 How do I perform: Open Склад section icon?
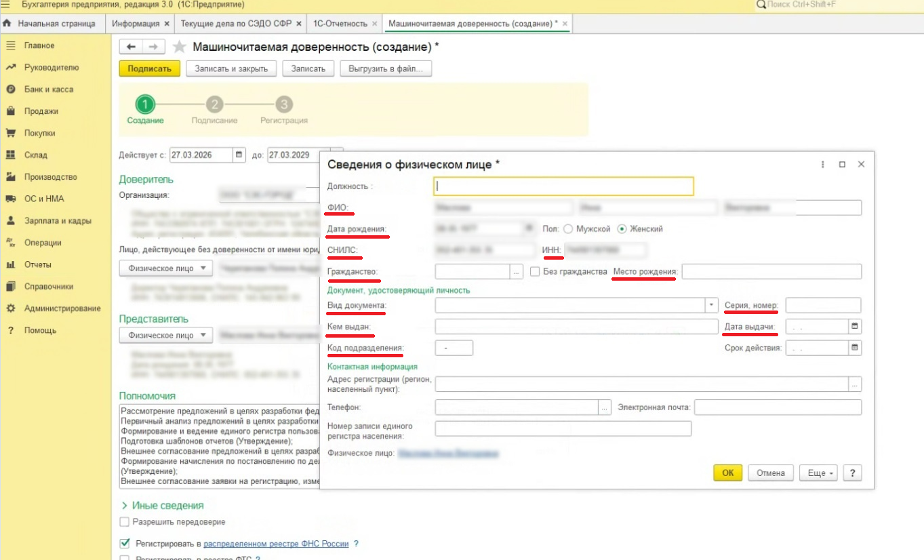[x=11, y=155]
